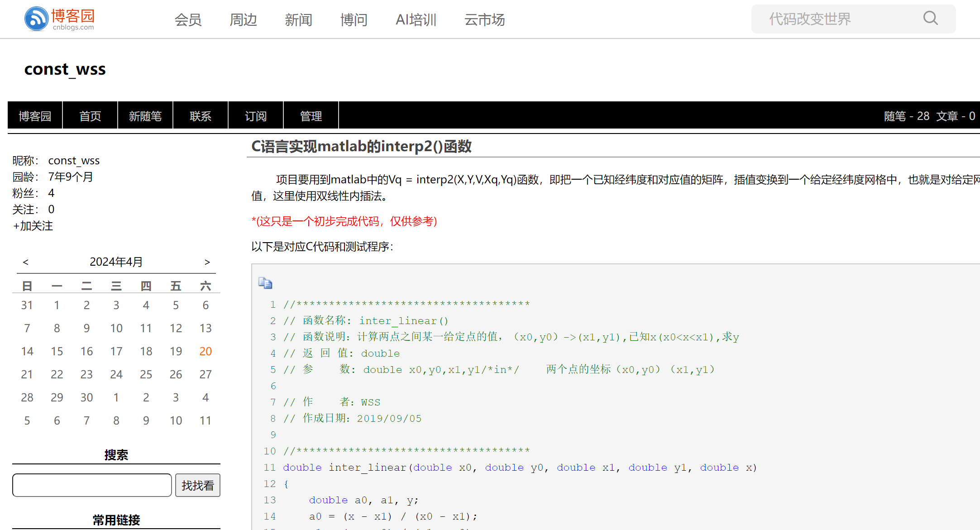The image size is (980, 530).
Task: Click the 文章 - 0 stats text
Action: tap(955, 116)
